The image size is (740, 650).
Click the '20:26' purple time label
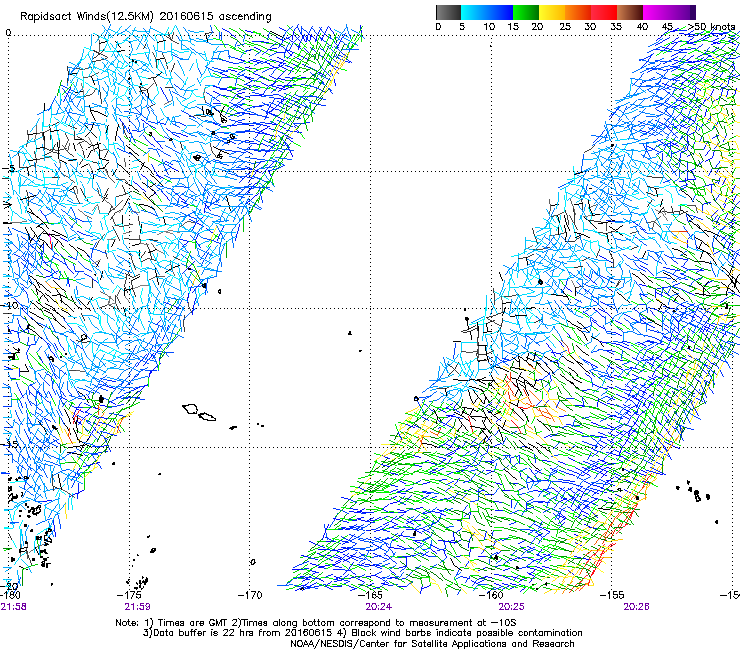tap(636, 607)
